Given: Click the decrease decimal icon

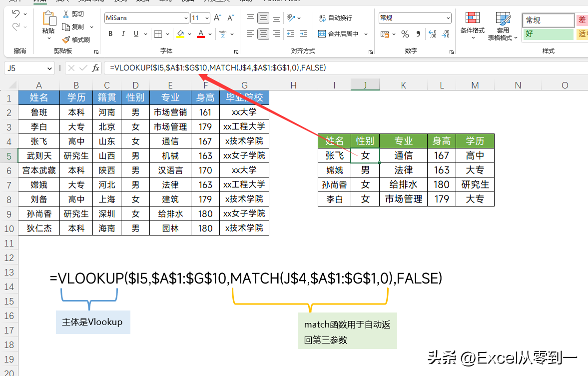Looking at the screenshot, I should coord(446,34).
